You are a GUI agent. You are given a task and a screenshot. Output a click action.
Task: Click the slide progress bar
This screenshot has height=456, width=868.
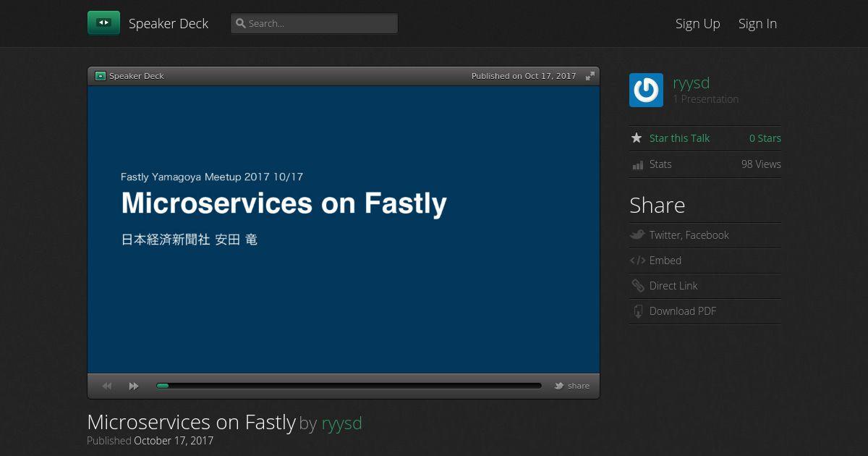[349, 386]
